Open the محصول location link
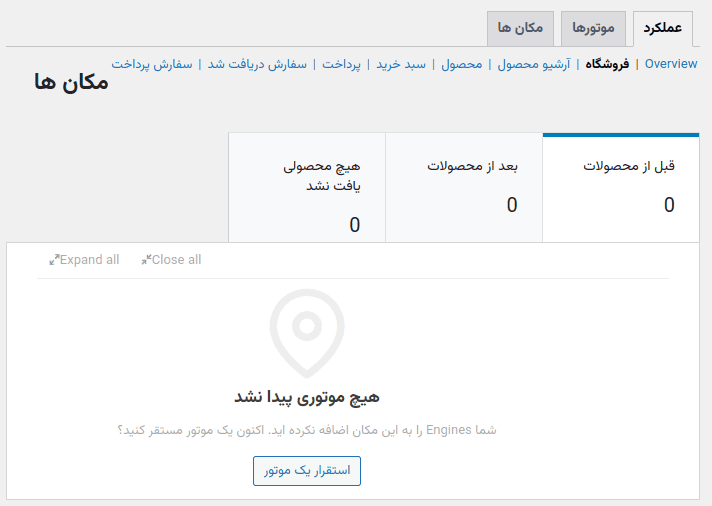712x506 pixels. click(461, 64)
